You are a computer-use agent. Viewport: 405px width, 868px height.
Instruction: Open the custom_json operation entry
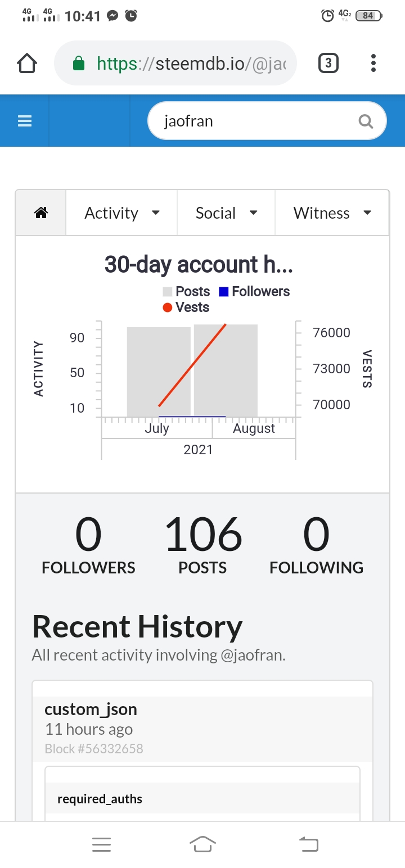tap(91, 709)
